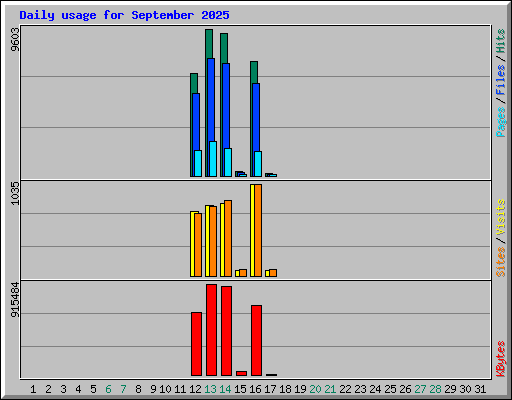Viewport: 512px width, 400px height.
Task: Click the orange Sites bar for day 16
Action: tap(258, 230)
